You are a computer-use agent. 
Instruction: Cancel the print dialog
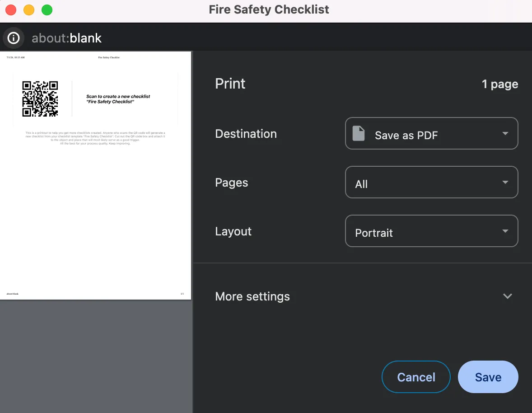pyautogui.click(x=416, y=377)
